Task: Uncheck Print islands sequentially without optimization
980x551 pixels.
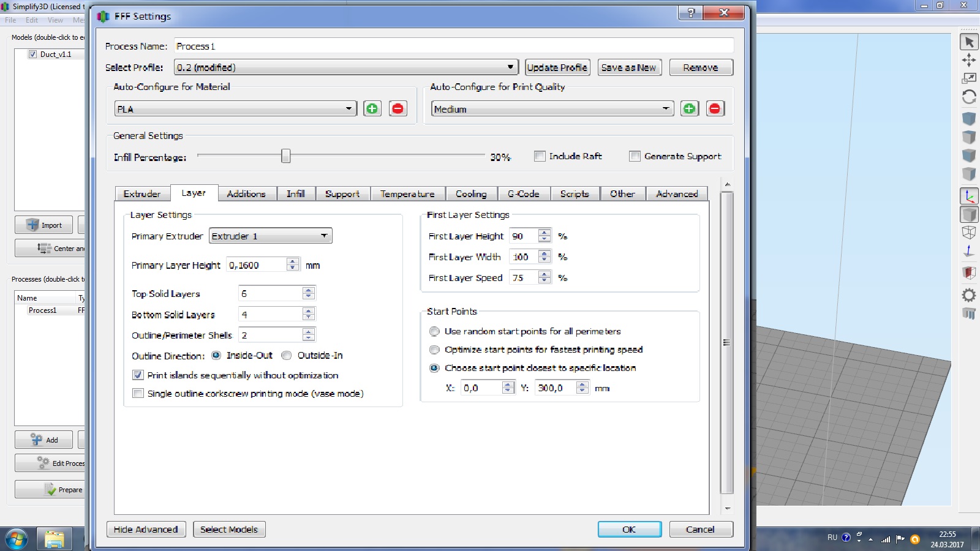Action: click(x=138, y=375)
